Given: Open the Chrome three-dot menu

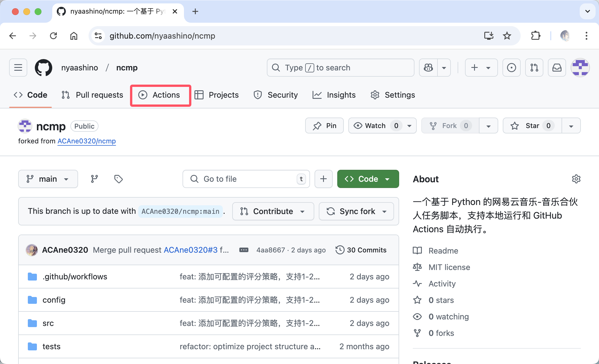Looking at the screenshot, I should tap(587, 36).
